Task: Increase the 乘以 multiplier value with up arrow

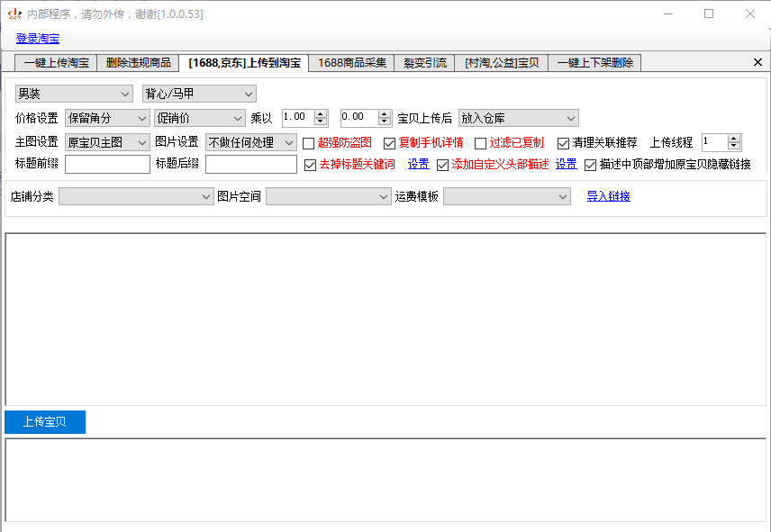Action: click(x=321, y=114)
